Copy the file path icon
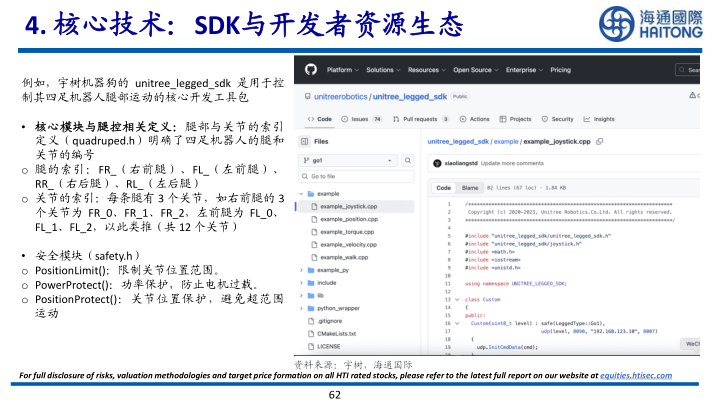720x405 pixels. pos(599,141)
